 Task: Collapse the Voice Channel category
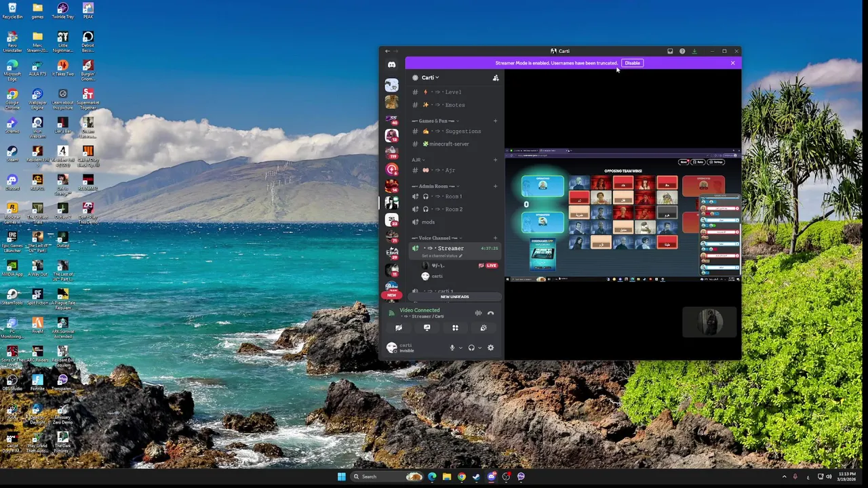437,238
